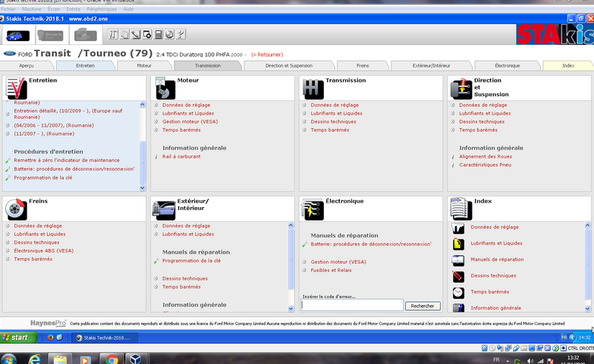Click Entretien panel scrollbar thumb

(143, 162)
